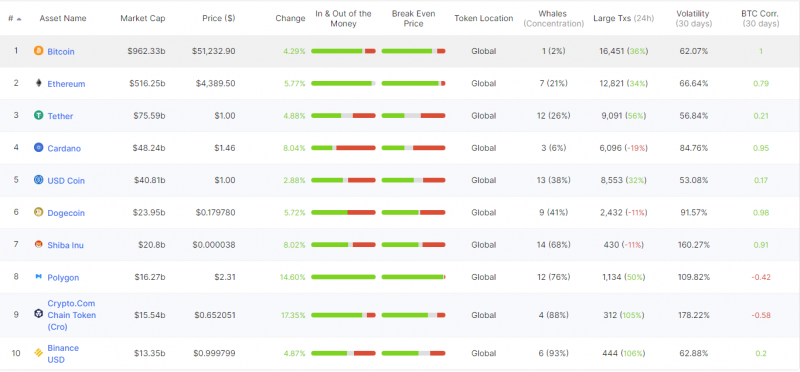800x372 pixels.
Task: Click Tether's Break Even Price bar
Action: point(413,116)
